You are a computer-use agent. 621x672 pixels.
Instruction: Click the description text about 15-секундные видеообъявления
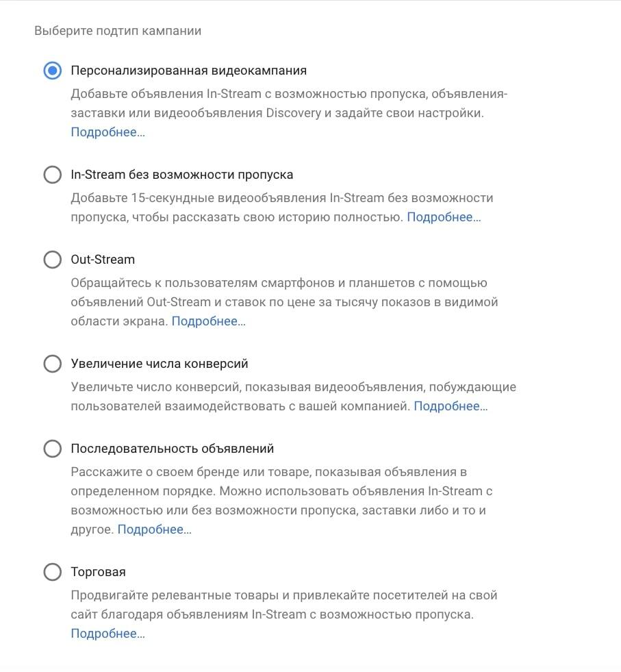tap(282, 208)
